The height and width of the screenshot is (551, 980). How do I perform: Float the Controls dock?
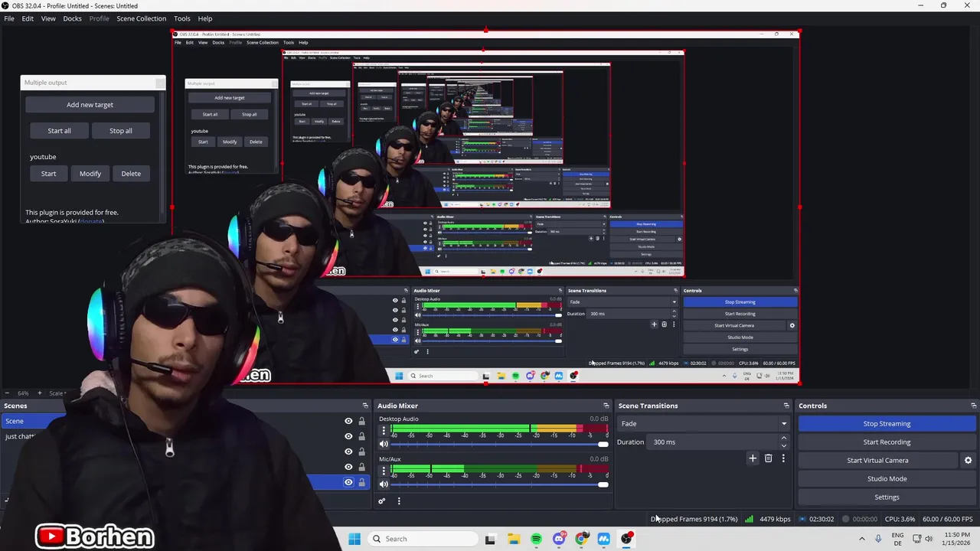[x=974, y=406]
